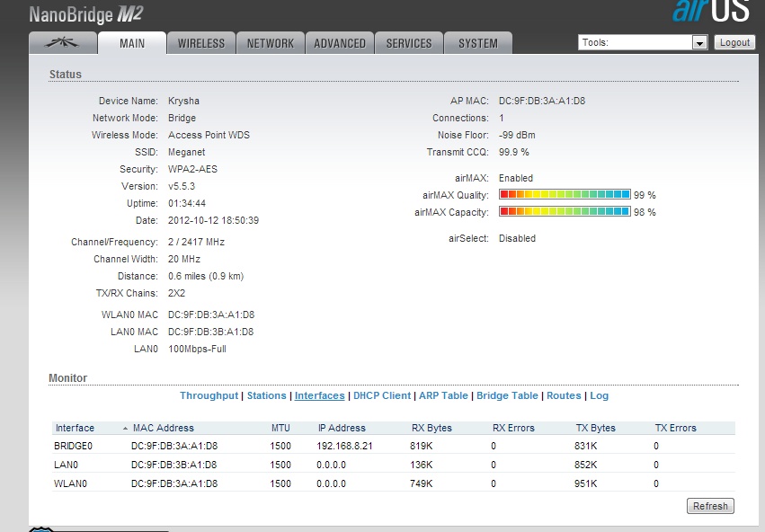Open the Ubiquiti logo tab
Screen dimensions: 765x532
pyautogui.click(x=61, y=43)
